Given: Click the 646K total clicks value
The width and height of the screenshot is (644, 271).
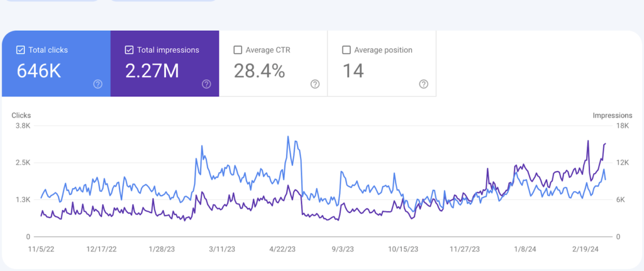Looking at the screenshot, I should coord(39,71).
